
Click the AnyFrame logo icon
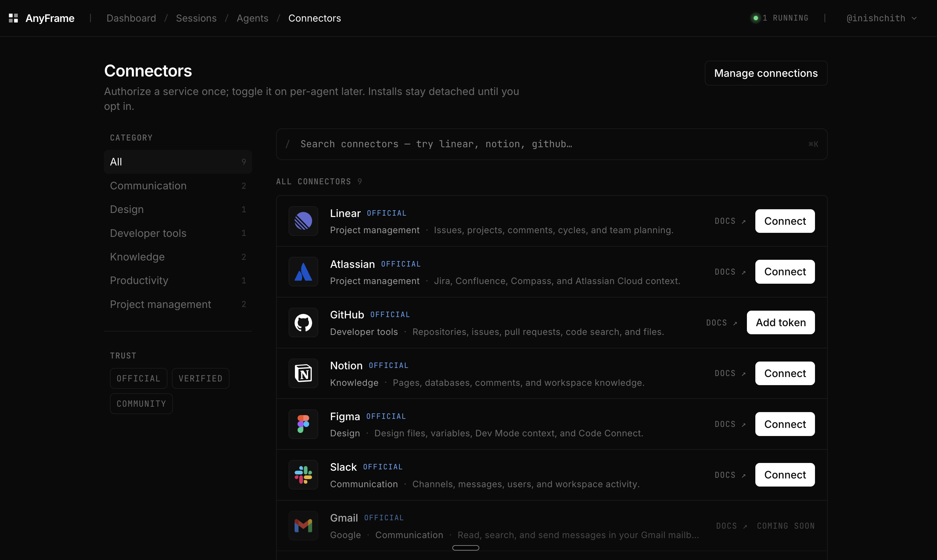[x=13, y=18]
